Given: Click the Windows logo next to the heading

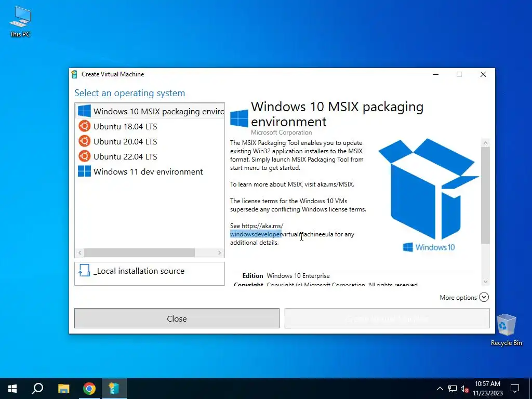Looking at the screenshot, I should (x=239, y=118).
